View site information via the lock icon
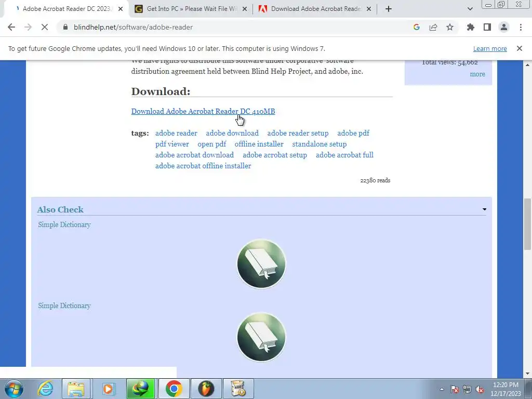This screenshot has width=532, height=399. point(65,27)
